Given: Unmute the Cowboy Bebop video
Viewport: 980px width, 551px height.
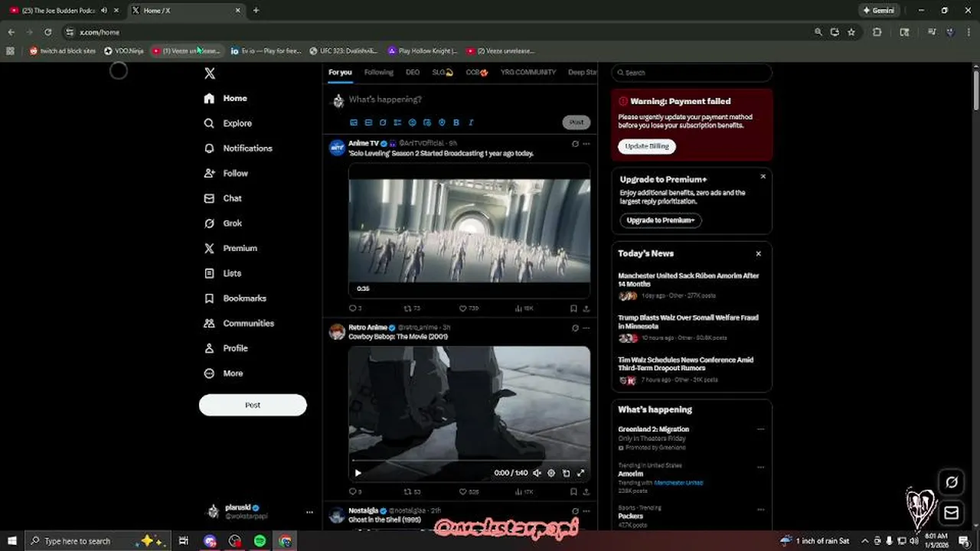Looking at the screenshot, I should [x=537, y=473].
